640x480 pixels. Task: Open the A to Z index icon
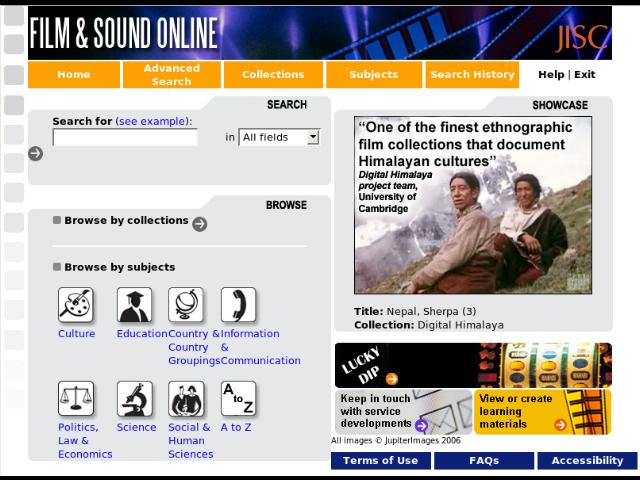238,399
